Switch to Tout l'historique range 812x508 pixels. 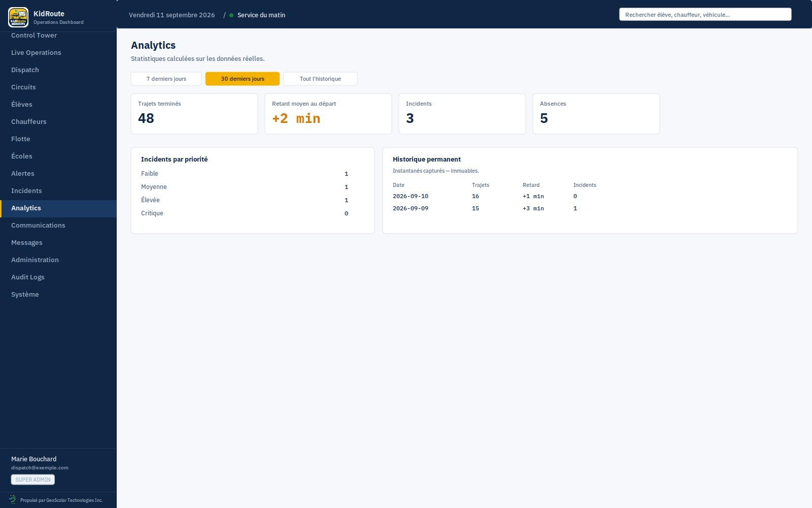tap(320, 79)
